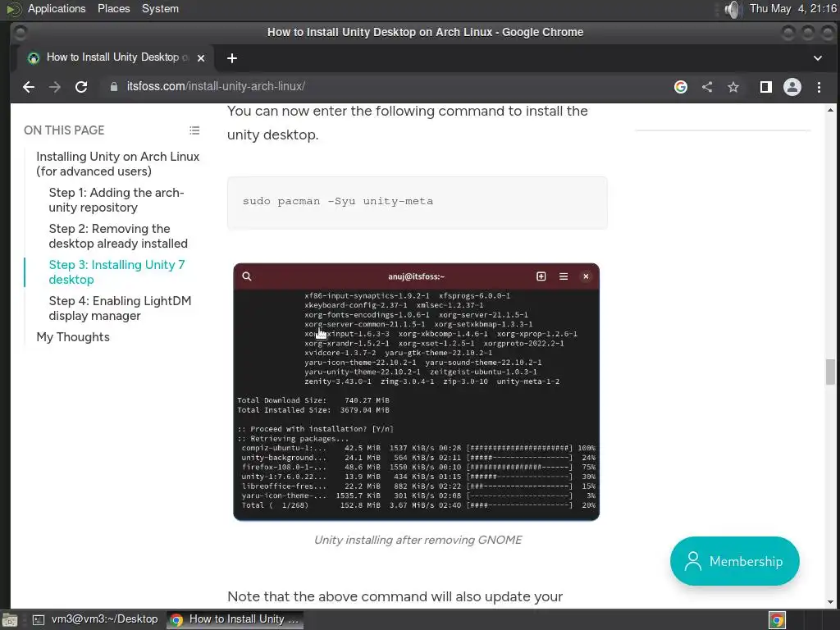Bookmark this page with the star icon
Viewport: 840px width, 630px height.
(733, 87)
